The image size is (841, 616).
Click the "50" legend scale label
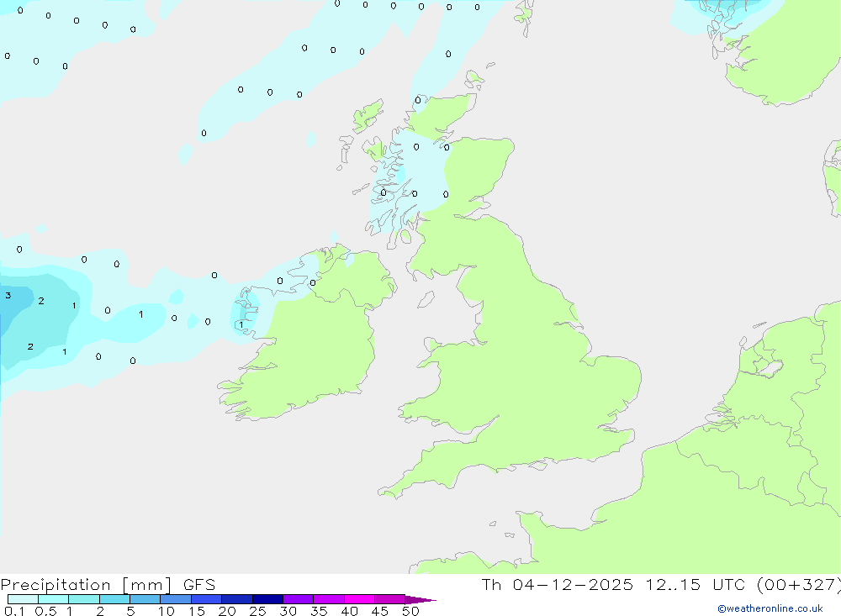pyautogui.click(x=411, y=611)
